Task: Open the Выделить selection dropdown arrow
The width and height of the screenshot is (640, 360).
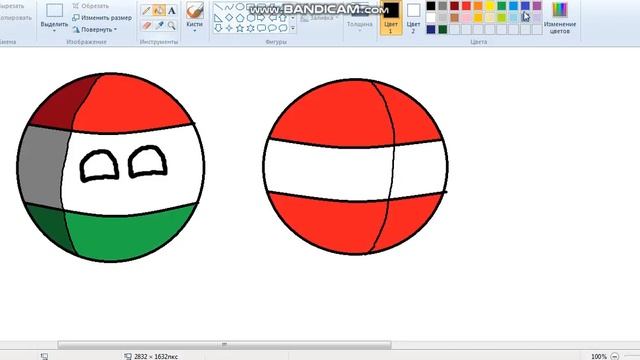Action: click(54, 31)
